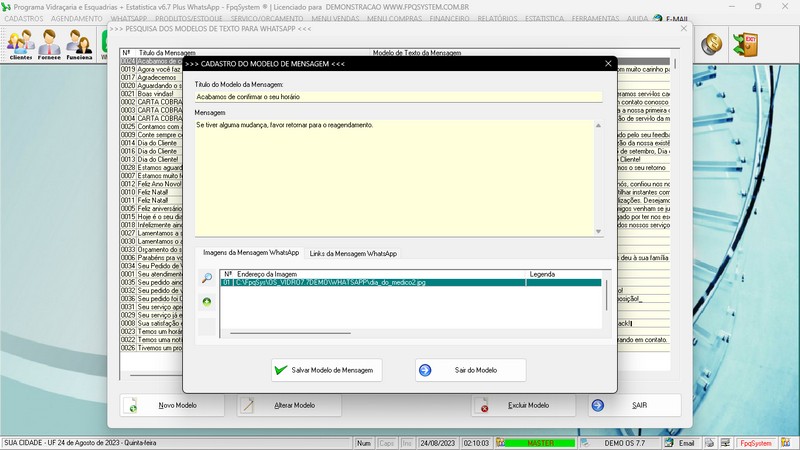
Task: Select row 0033 Orçamento
Action: click(151, 249)
